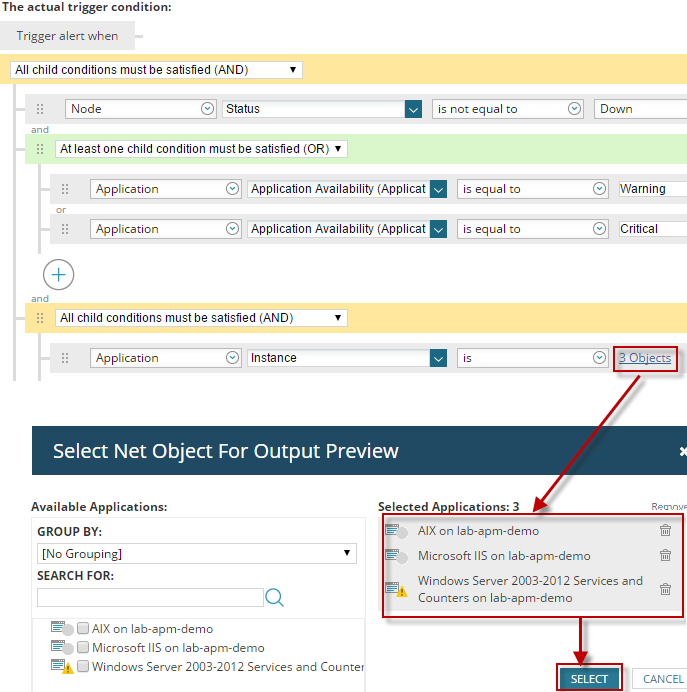Remove Microsoft IIS from selected applications

[x=665, y=556]
